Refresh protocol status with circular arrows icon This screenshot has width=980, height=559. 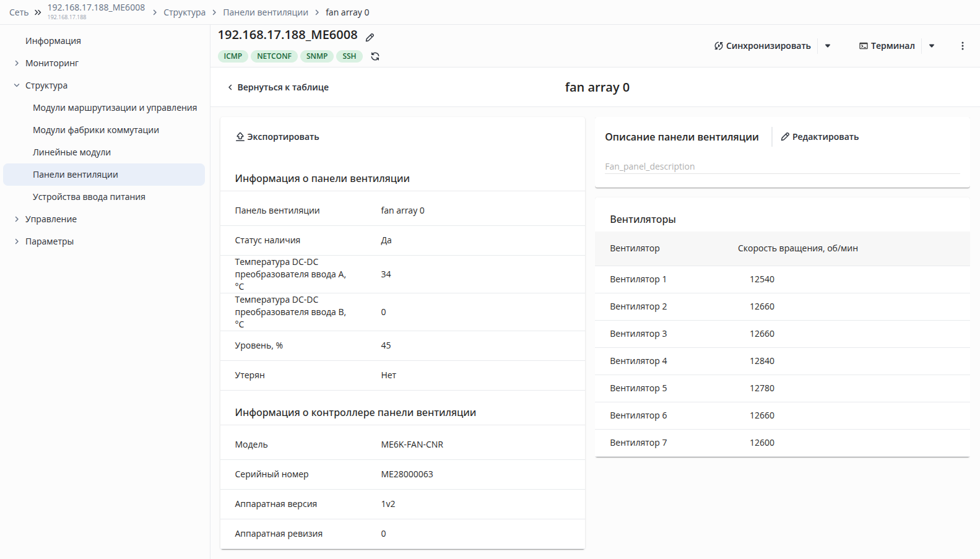click(375, 56)
